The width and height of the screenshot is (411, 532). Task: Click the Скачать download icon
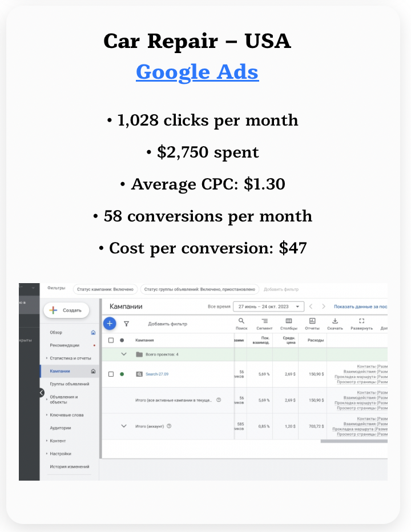pos(335,324)
